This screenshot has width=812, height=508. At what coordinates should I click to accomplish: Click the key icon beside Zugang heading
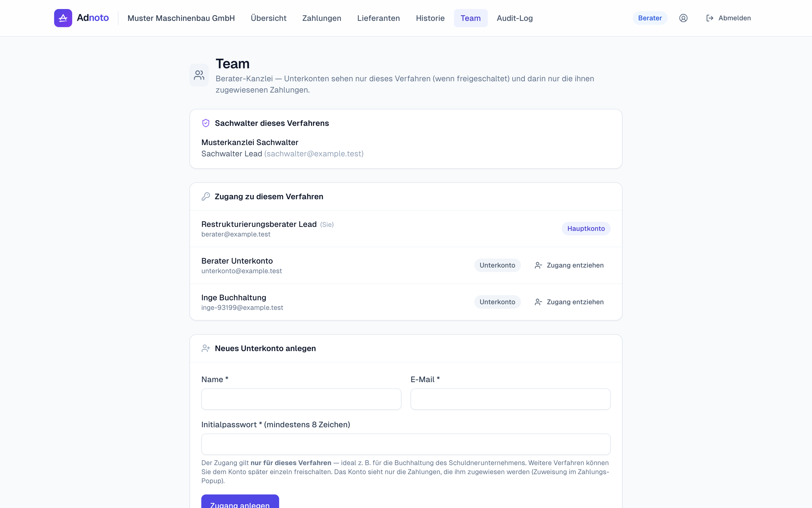point(206,196)
